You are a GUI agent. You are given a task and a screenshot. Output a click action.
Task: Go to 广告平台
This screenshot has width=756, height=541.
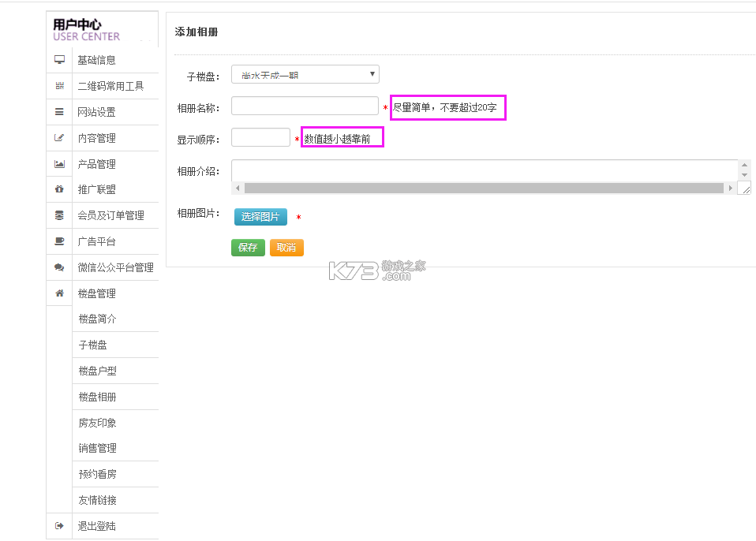[x=96, y=241]
